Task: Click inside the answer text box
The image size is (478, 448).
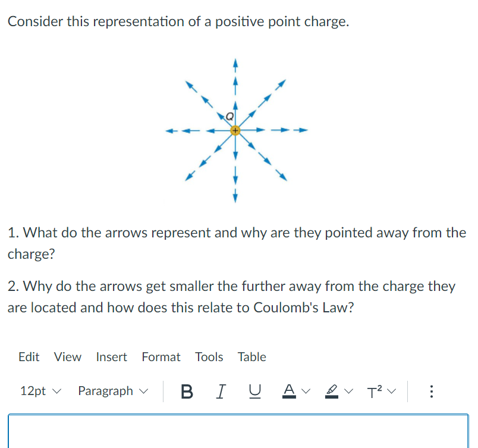Action: [x=238, y=431]
